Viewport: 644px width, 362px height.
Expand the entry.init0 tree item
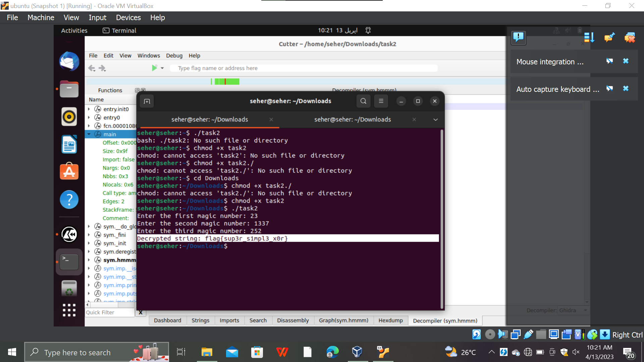89,109
